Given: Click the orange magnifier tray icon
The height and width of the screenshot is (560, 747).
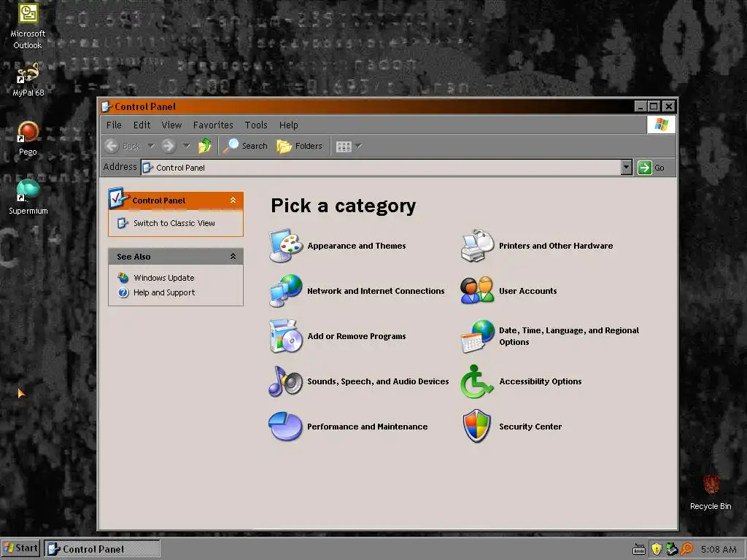Looking at the screenshot, I should 686,549.
